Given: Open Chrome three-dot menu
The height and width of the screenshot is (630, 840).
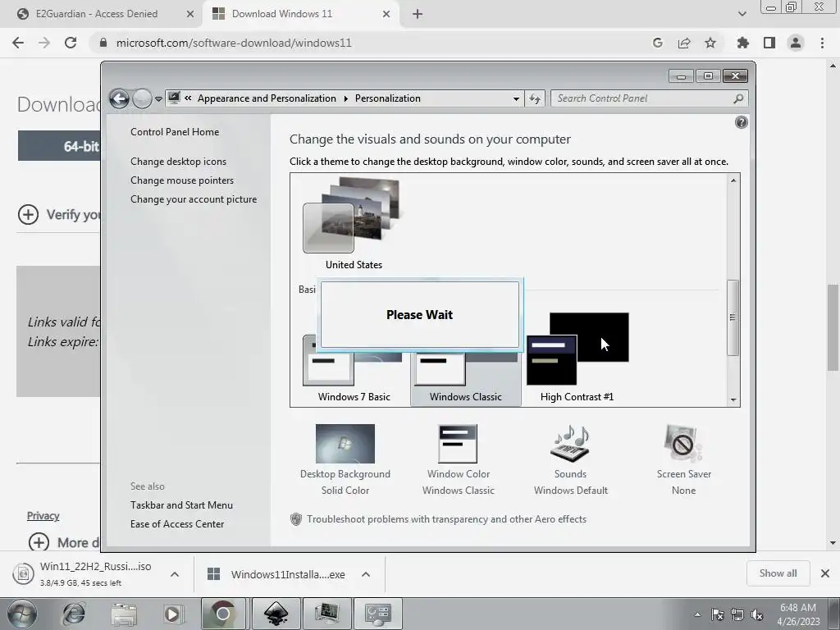Looking at the screenshot, I should click(822, 43).
